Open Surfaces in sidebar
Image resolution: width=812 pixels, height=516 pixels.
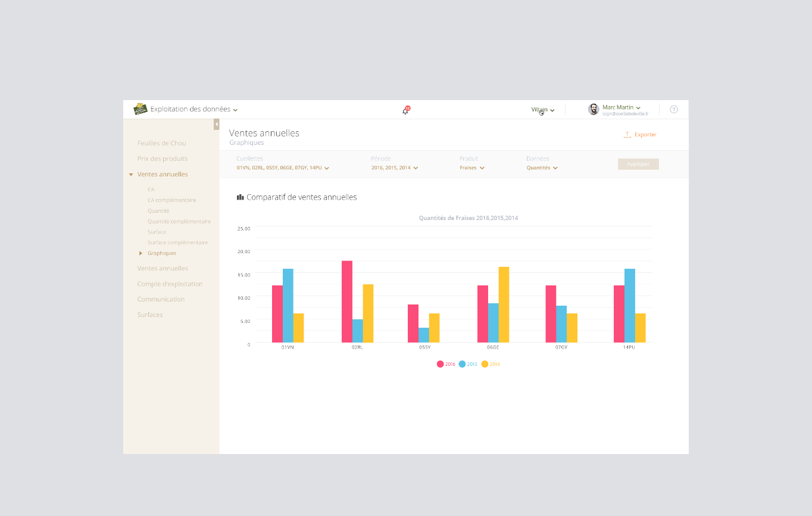(150, 315)
